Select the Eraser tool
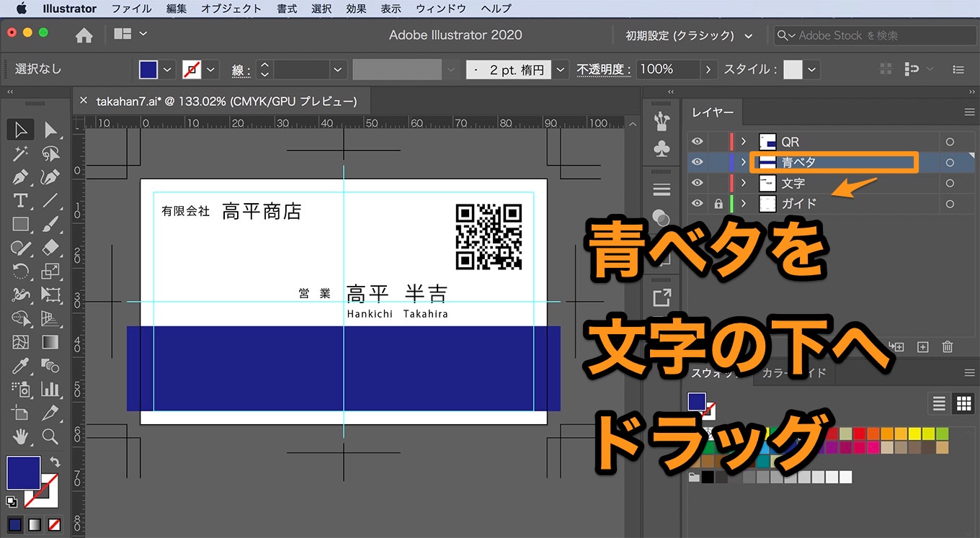Viewport: 980px width, 538px height. 50,248
